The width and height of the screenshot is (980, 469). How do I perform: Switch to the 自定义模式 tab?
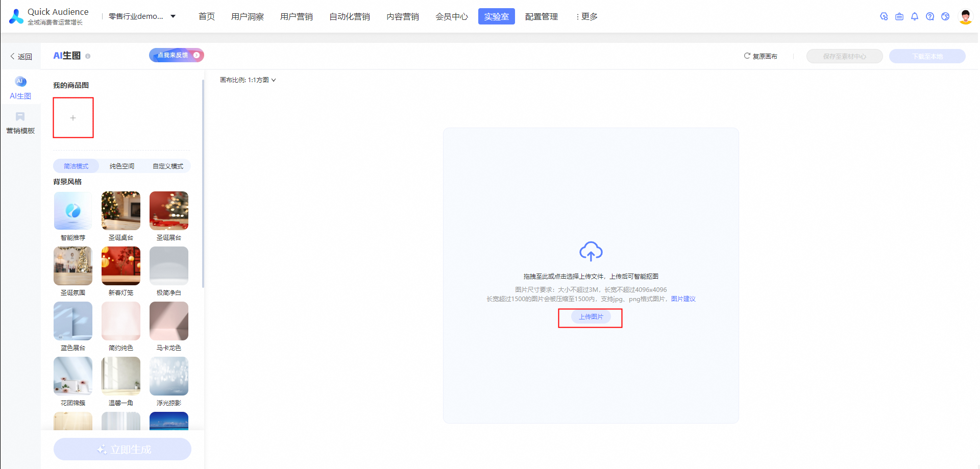pyautogui.click(x=168, y=166)
